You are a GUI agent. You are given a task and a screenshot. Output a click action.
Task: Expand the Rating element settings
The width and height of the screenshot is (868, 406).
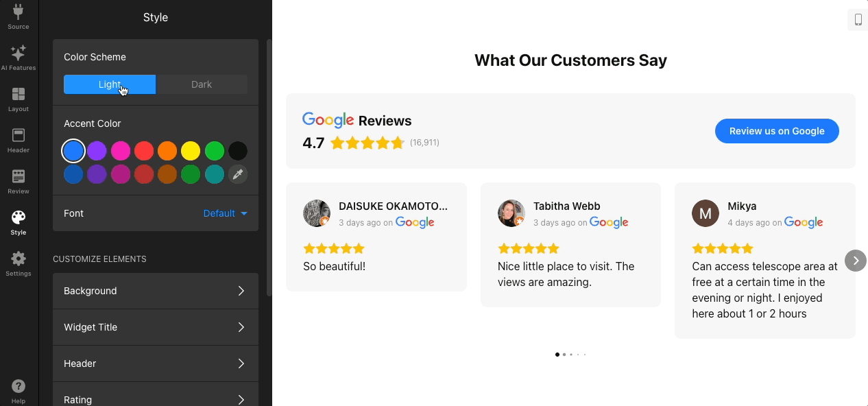tap(155, 398)
